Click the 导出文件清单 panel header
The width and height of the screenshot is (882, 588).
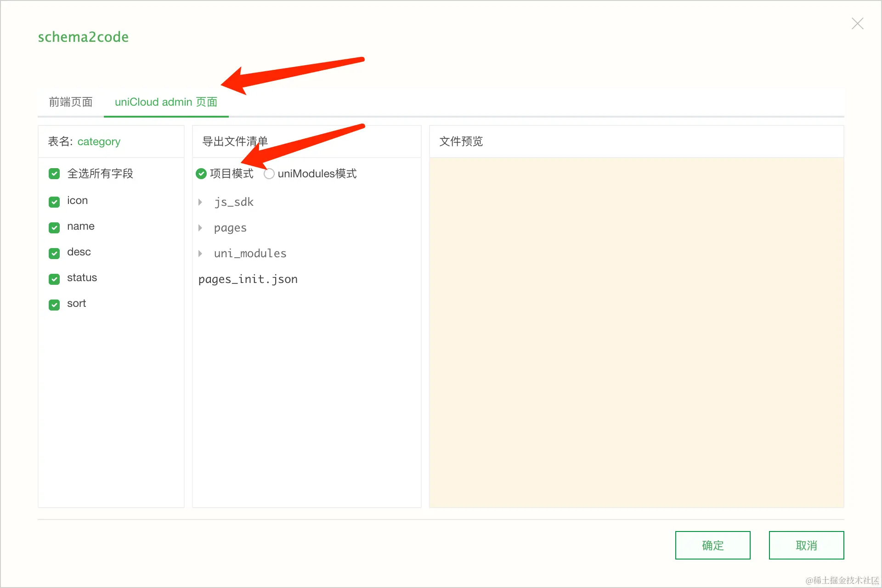point(235,141)
